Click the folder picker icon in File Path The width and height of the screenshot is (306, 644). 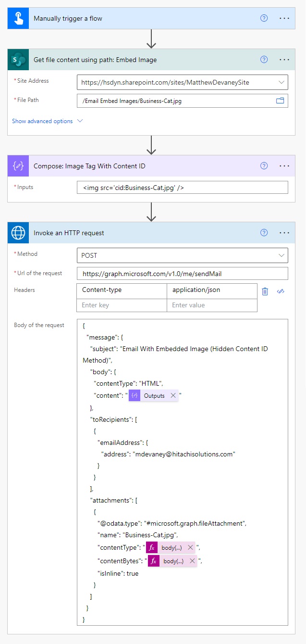(x=280, y=101)
